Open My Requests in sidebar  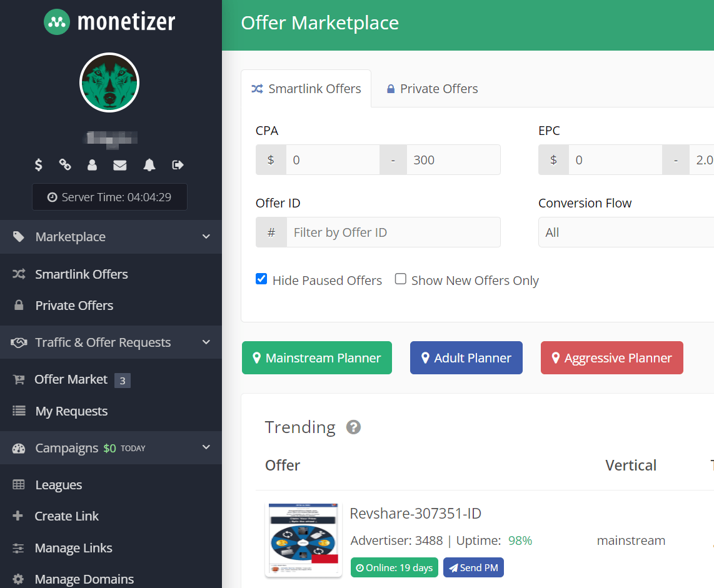point(71,411)
